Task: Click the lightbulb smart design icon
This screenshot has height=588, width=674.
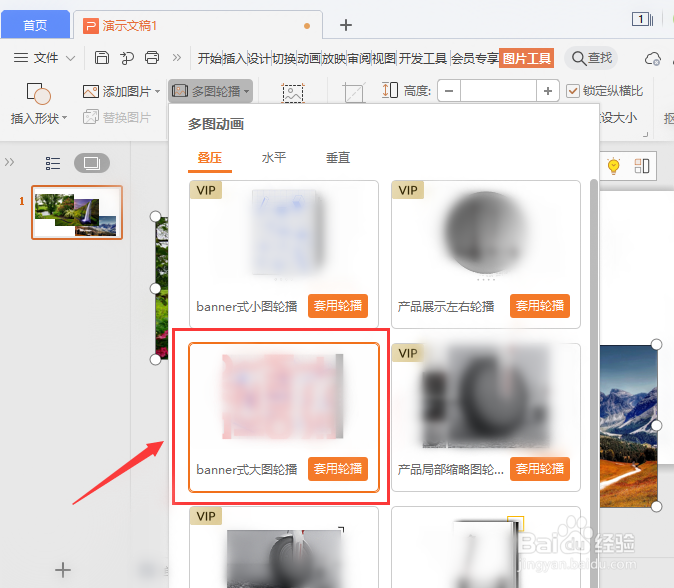Action: (x=613, y=166)
